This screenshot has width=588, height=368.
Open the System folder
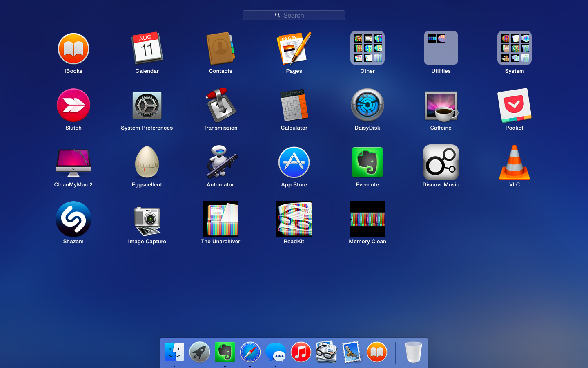(x=514, y=48)
